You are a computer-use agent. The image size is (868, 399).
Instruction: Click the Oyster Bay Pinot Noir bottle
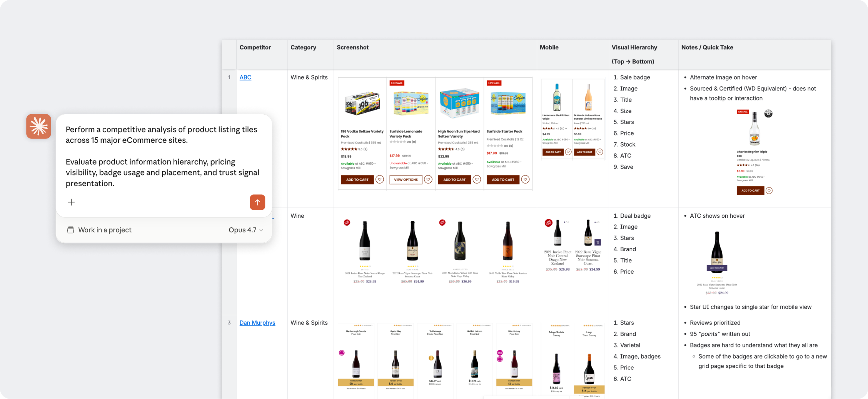(x=396, y=364)
